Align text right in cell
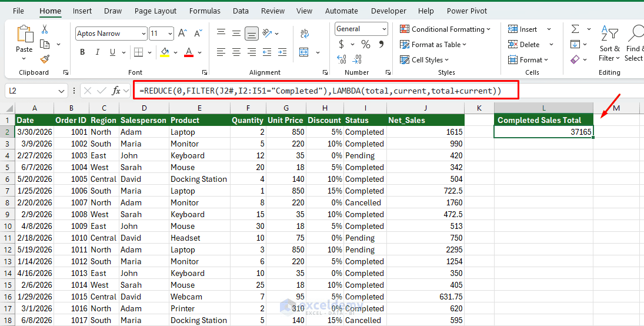 pyautogui.click(x=251, y=52)
